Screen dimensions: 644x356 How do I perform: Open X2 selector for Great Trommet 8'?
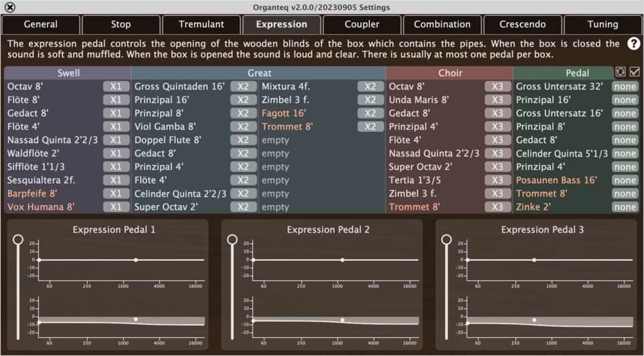[370, 126]
